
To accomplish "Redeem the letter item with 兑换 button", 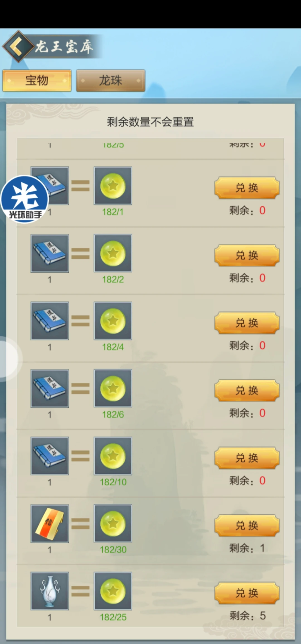I will point(247,526).
